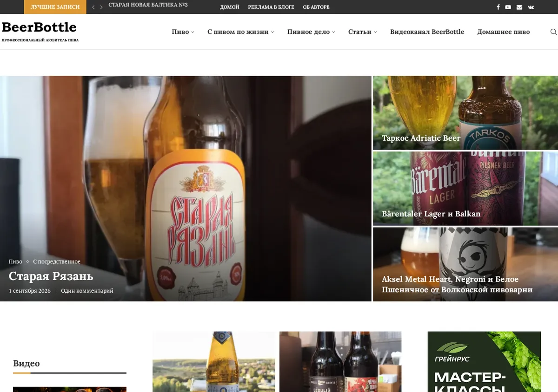Click the BeerBottle site logo
558x392 pixels.
pyautogui.click(x=39, y=27)
